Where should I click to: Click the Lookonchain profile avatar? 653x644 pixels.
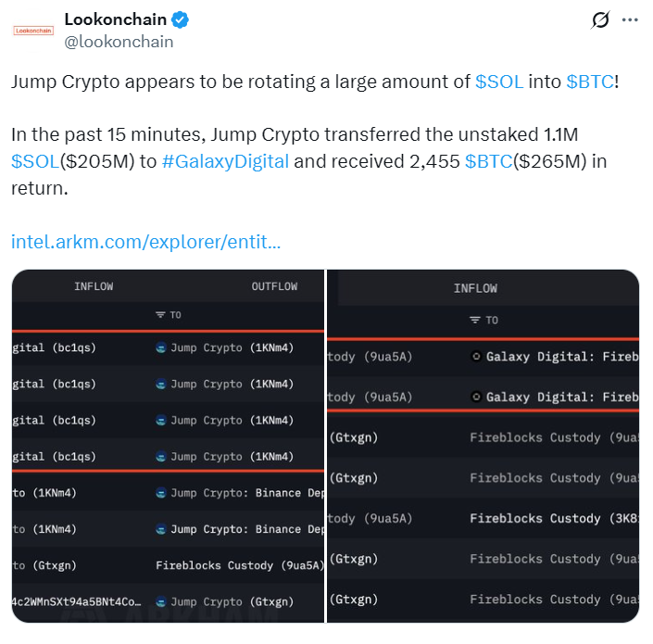[x=33, y=30]
